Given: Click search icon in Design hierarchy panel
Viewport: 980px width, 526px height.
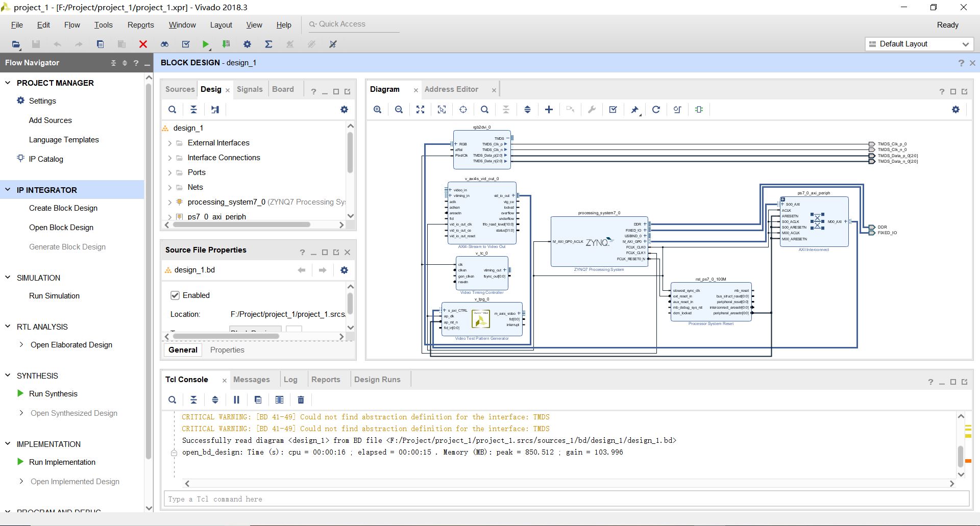Looking at the screenshot, I should pos(173,110).
